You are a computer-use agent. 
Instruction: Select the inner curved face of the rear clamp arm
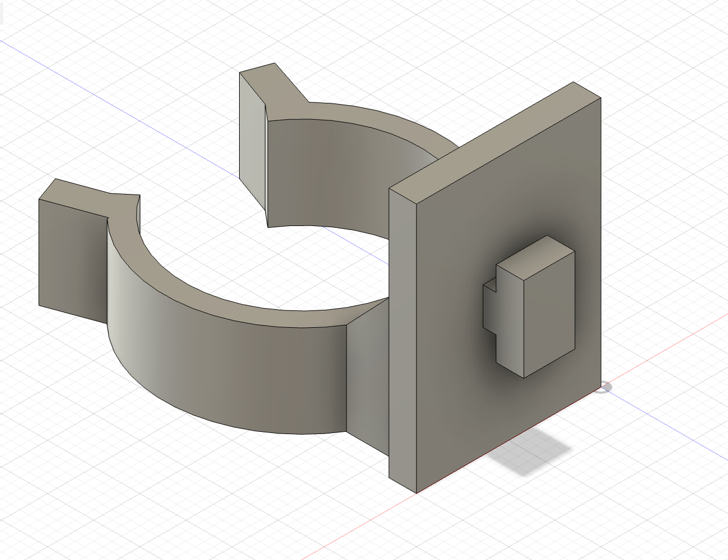332,174
